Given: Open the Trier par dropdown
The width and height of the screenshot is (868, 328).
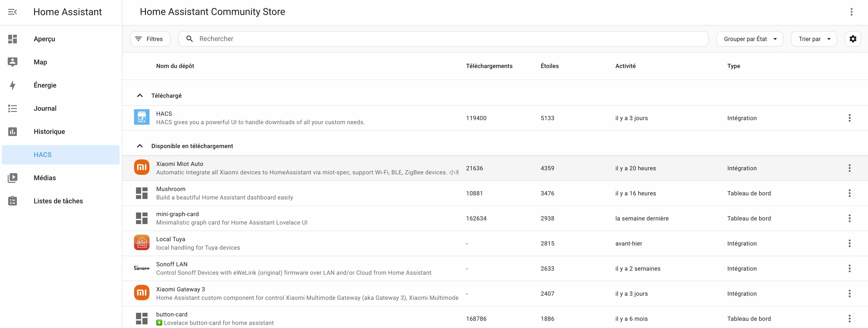Looking at the screenshot, I should [x=814, y=39].
